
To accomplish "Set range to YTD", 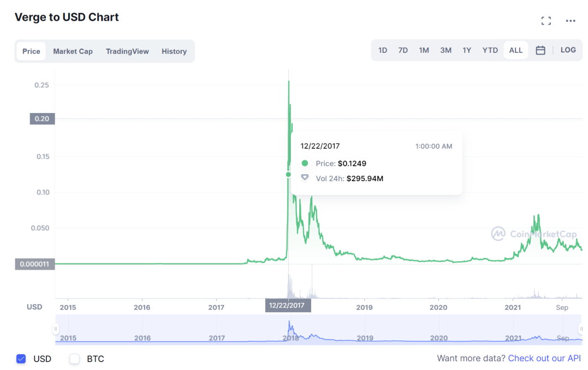I will coord(490,50).
